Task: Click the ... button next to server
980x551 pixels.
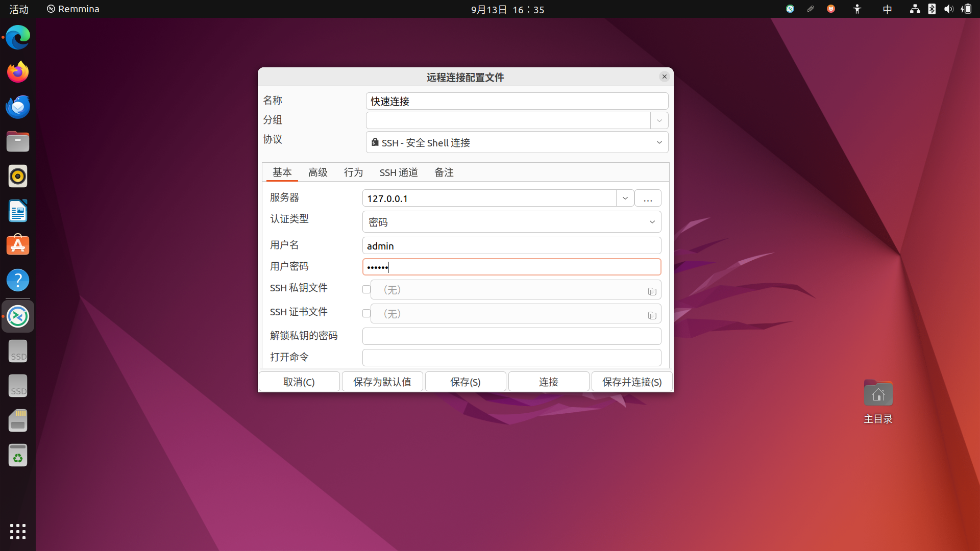Action: (648, 198)
